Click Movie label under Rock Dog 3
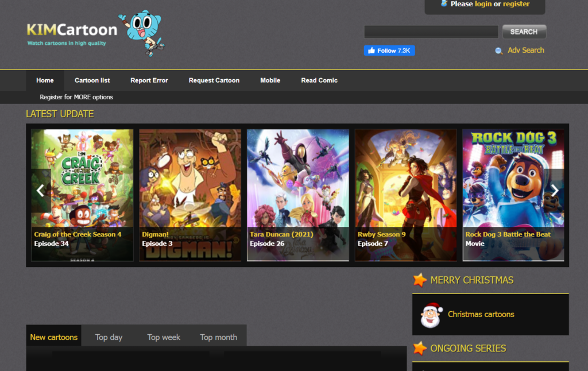The height and width of the screenshot is (371, 588). 475,244
